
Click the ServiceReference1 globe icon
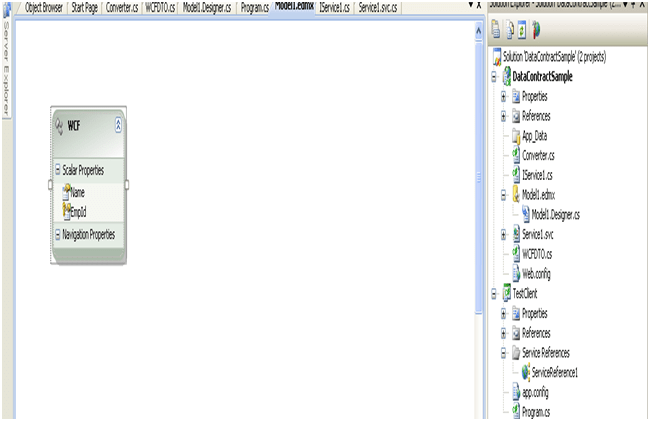coord(524,371)
